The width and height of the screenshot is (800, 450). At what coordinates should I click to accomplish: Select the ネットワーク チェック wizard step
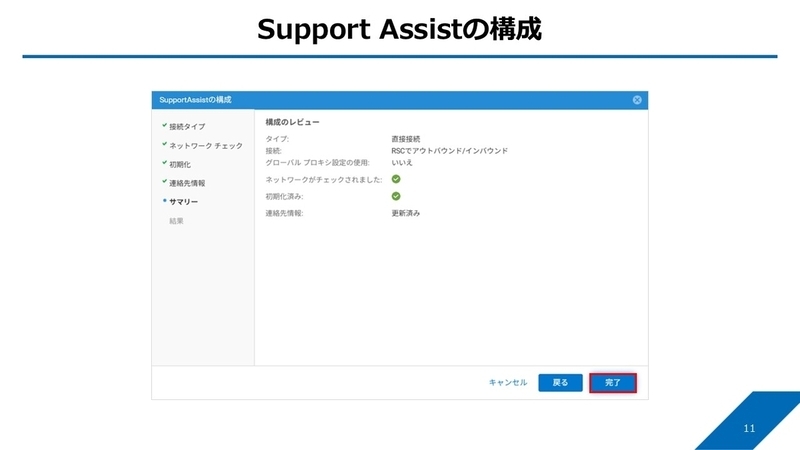pos(206,145)
